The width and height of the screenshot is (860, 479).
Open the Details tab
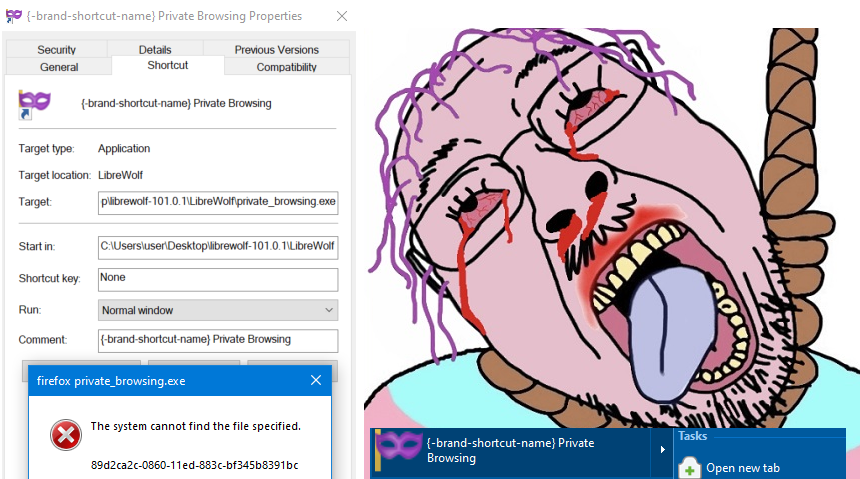coord(155,49)
